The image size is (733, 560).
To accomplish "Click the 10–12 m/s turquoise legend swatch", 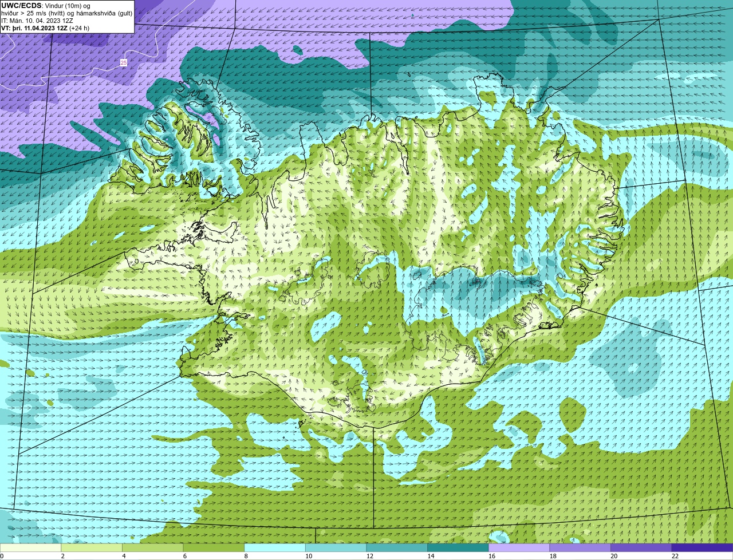I will coord(336,547).
